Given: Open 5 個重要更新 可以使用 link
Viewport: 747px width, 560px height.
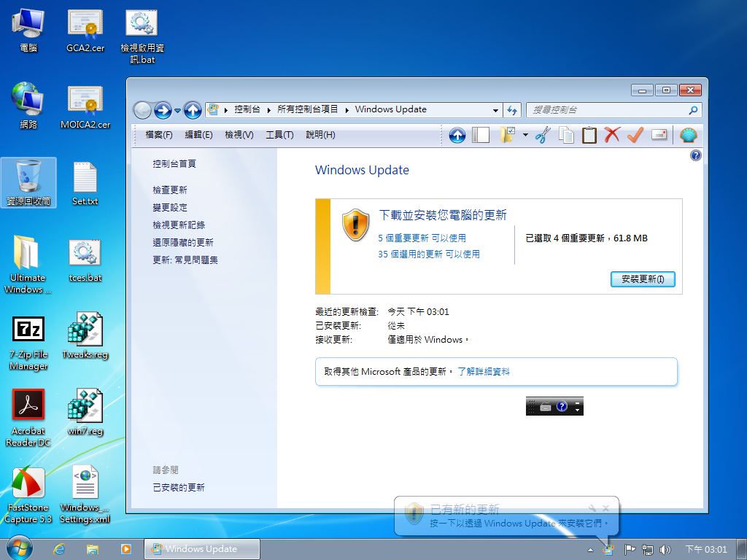Looking at the screenshot, I should pos(422,238).
